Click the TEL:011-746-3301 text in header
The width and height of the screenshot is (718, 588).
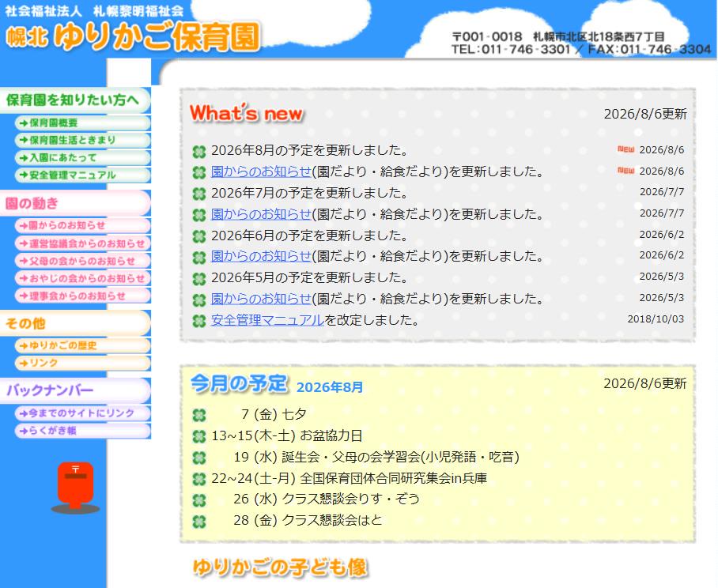pos(511,49)
